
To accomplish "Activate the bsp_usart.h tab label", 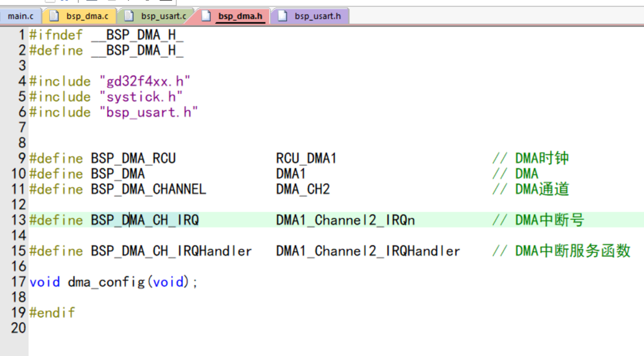I will [317, 16].
